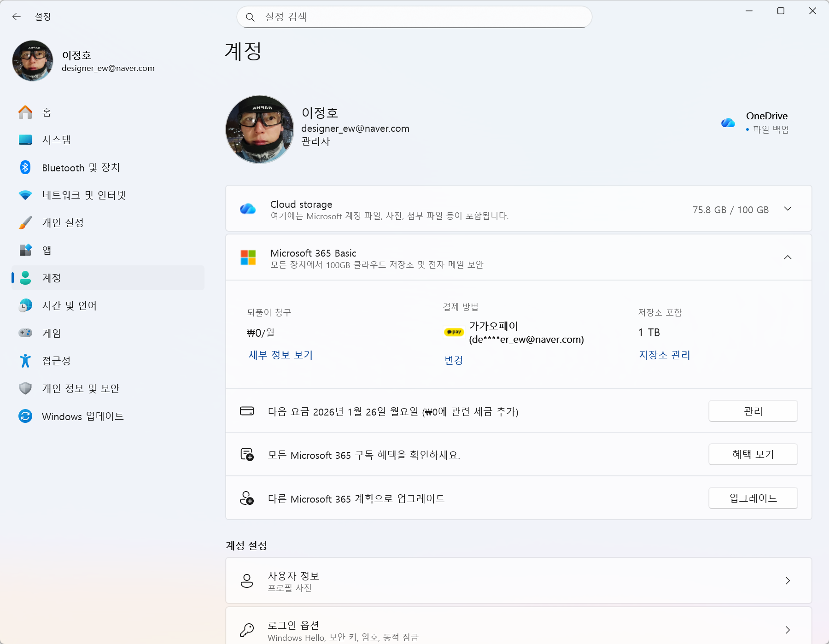This screenshot has height=644, width=829.
Task: Focus the 설정 검색 search field
Action: 414,17
